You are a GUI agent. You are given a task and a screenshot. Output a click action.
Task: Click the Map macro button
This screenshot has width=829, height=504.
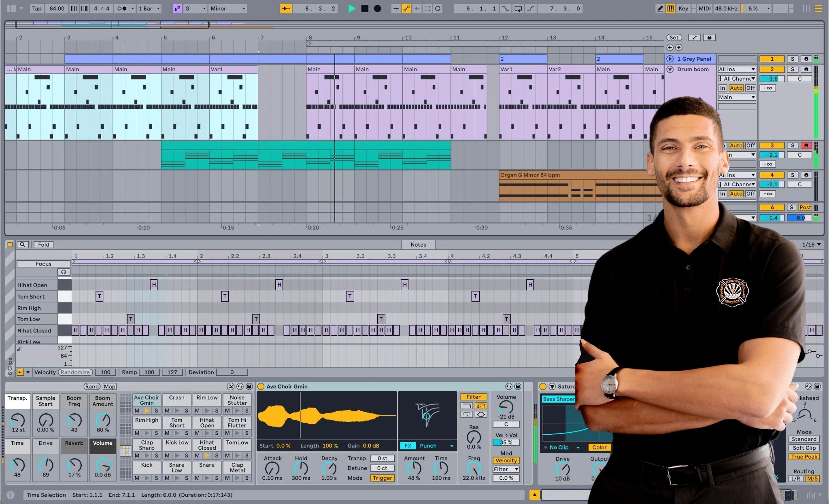coord(109,387)
